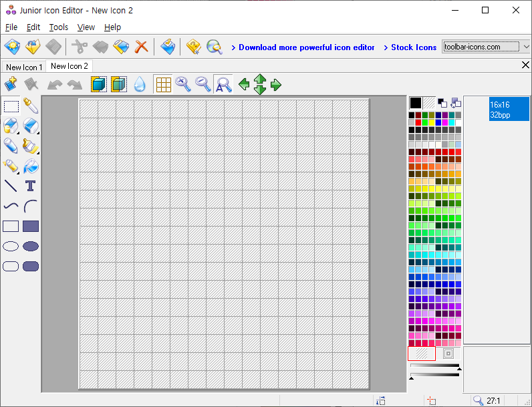Click the grayed-out remove image format icon
The width and height of the screenshot is (532, 407).
pos(31,84)
